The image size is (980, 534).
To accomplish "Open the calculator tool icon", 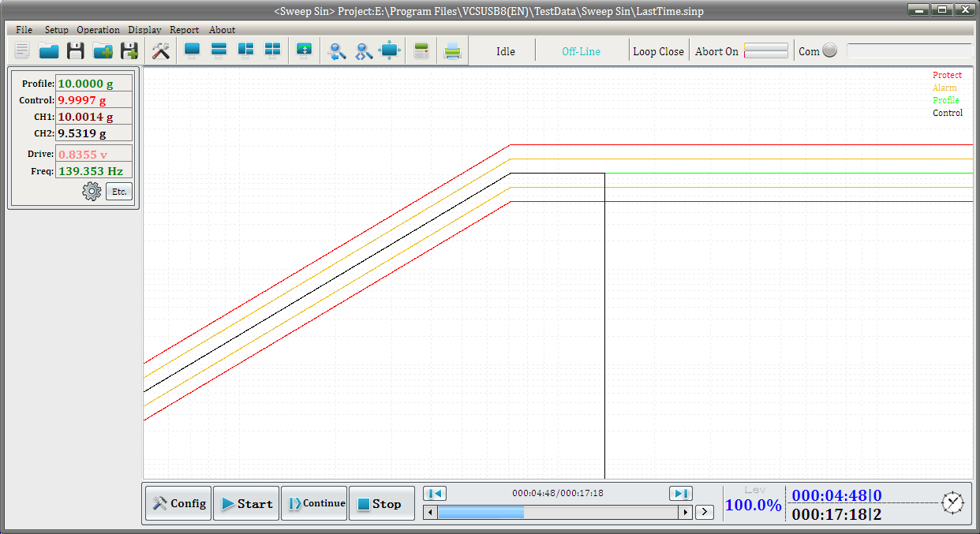I will pyautogui.click(x=421, y=51).
